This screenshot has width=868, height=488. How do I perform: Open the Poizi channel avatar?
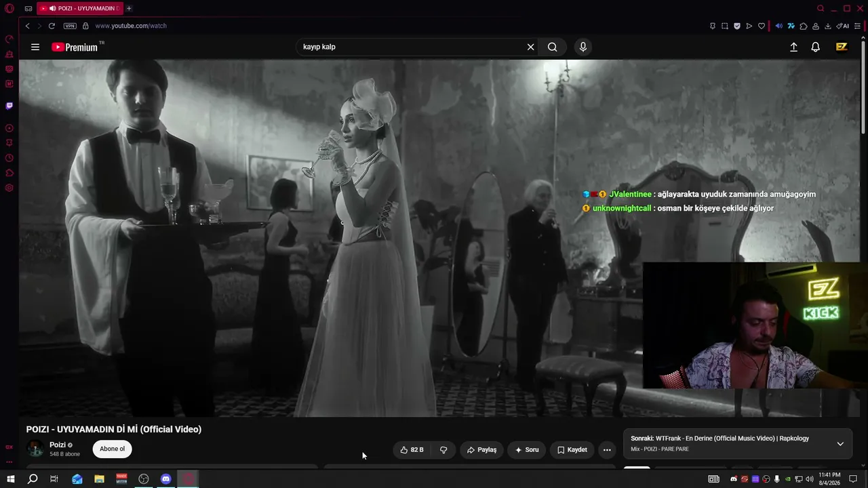point(35,449)
